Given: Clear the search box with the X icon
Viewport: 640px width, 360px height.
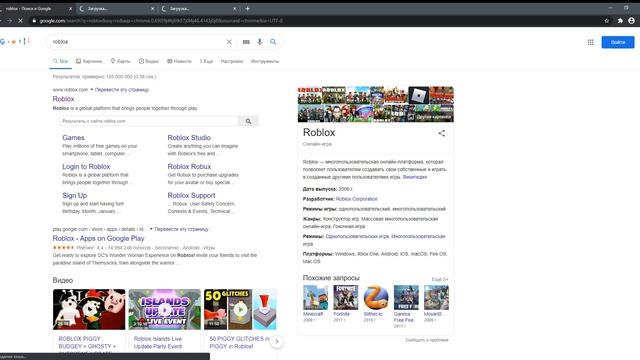Looking at the screenshot, I should point(229,42).
